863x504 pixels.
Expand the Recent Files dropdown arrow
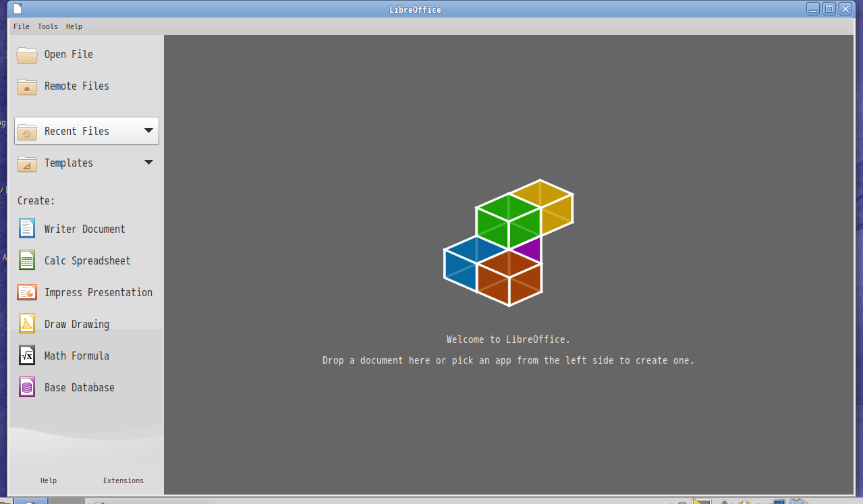click(149, 131)
